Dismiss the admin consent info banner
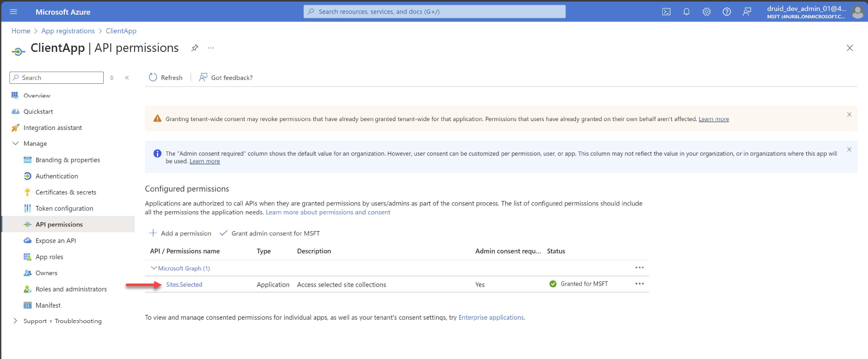This screenshot has height=359, width=868. [849, 149]
